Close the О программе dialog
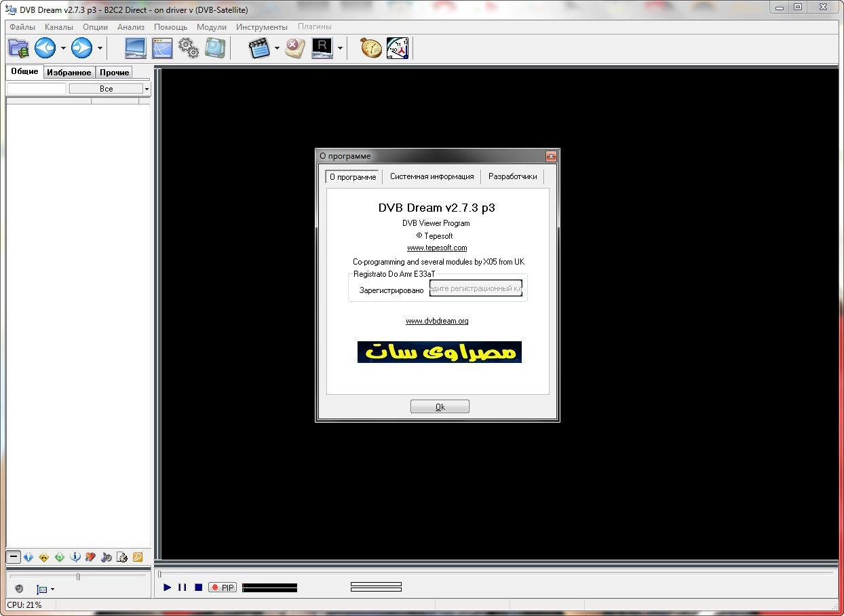Screen dimensions: 844x616 (551, 156)
